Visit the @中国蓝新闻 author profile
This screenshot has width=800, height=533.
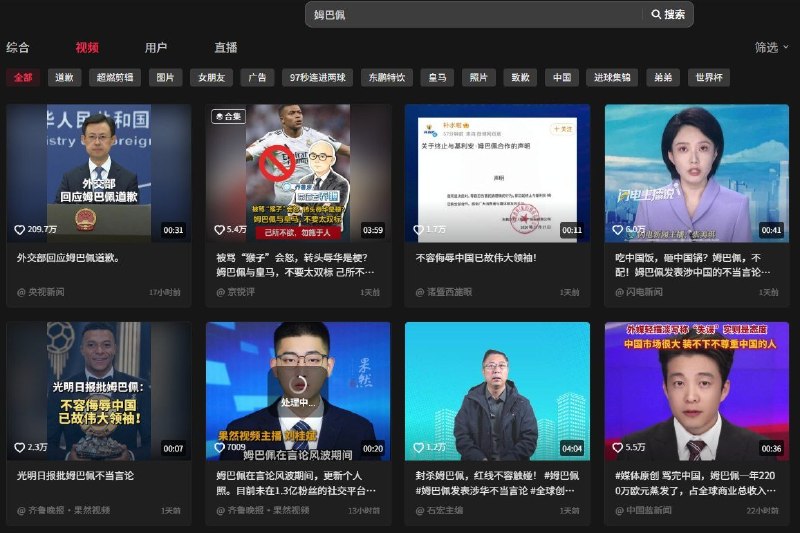(x=643, y=511)
